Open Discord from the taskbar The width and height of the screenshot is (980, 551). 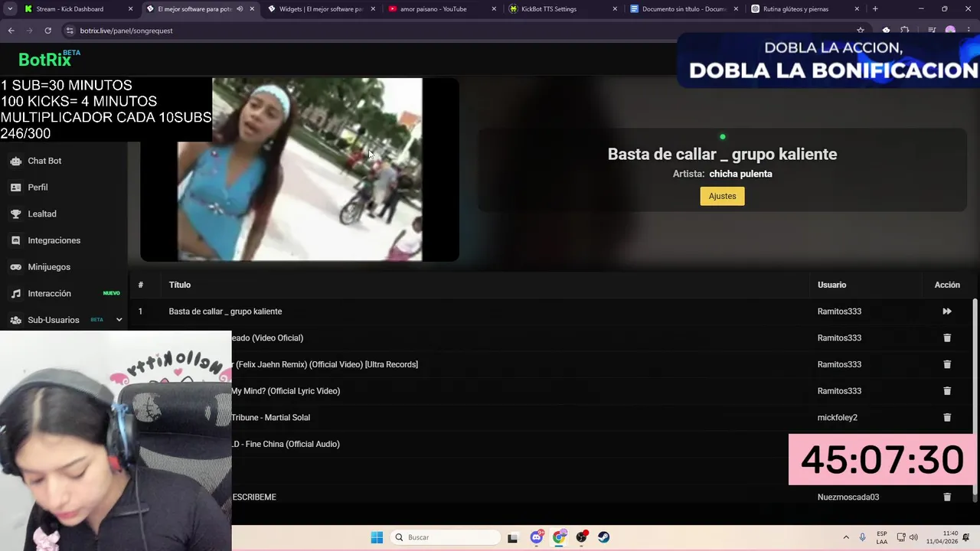pyautogui.click(x=536, y=537)
